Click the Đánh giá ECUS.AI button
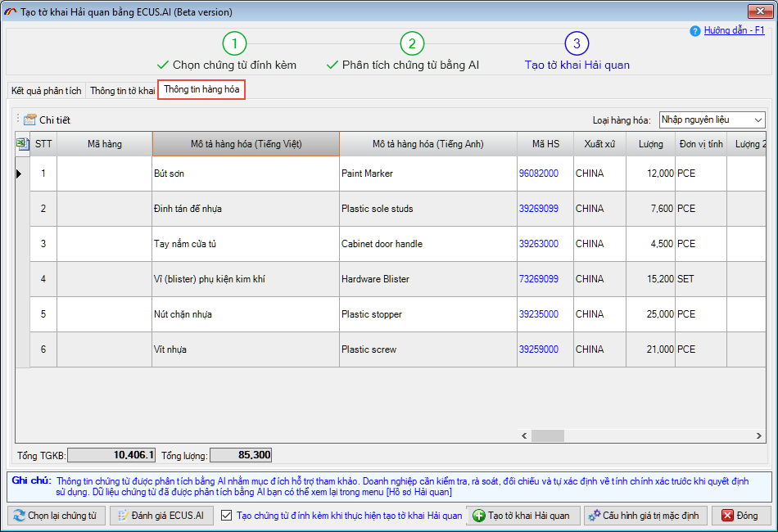 click(161, 516)
